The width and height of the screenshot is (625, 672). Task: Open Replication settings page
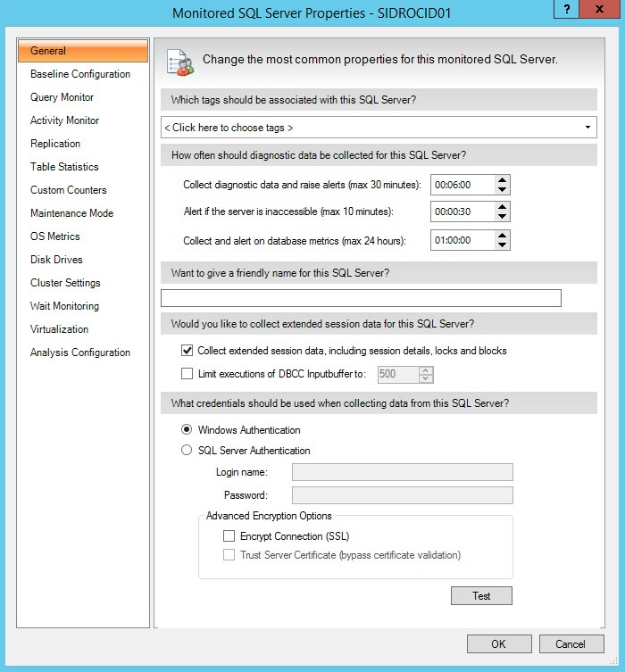click(55, 143)
